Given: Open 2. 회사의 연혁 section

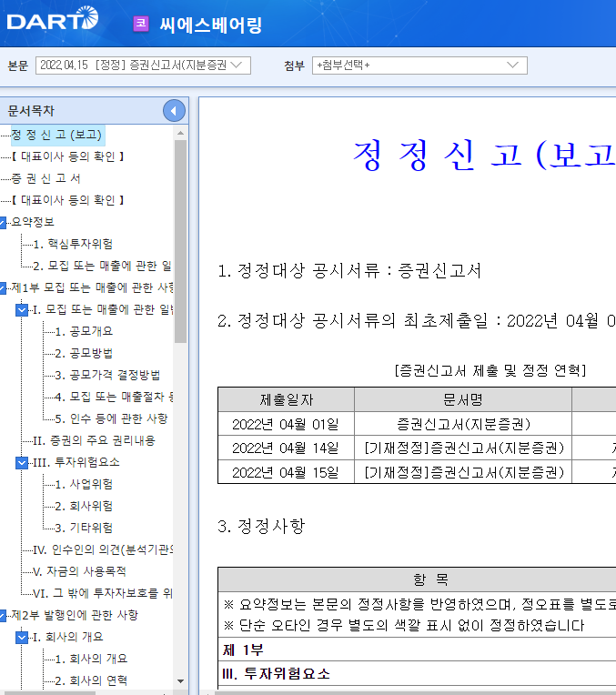Looking at the screenshot, I should (91, 680).
